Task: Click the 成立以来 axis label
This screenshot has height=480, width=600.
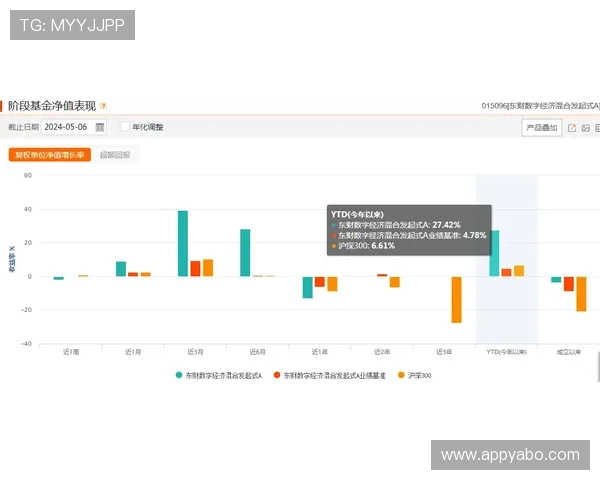Action: point(569,352)
